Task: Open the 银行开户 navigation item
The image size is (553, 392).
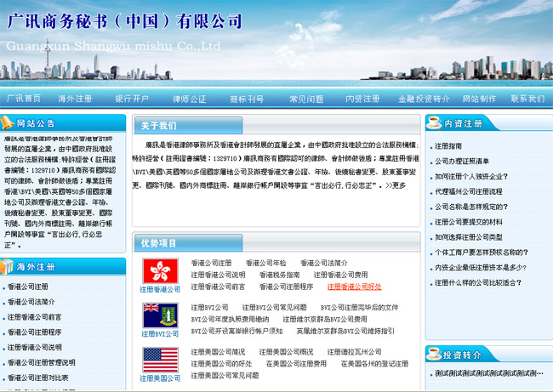Action: pyautogui.click(x=132, y=99)
